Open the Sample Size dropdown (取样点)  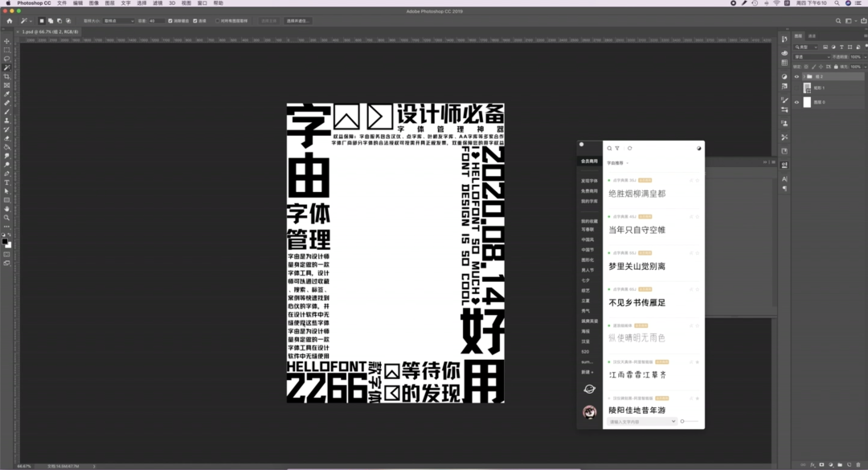[118, 21]
